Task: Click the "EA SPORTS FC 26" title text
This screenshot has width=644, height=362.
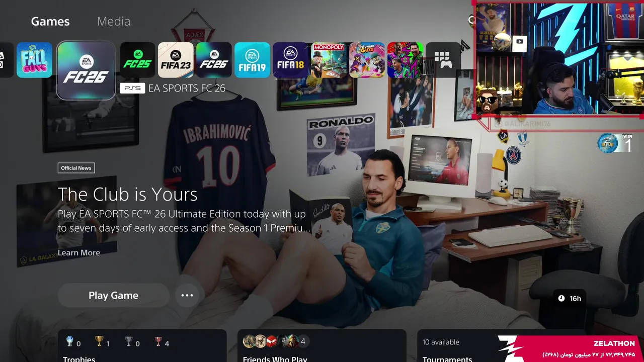Action: click(x=187, y=88)
